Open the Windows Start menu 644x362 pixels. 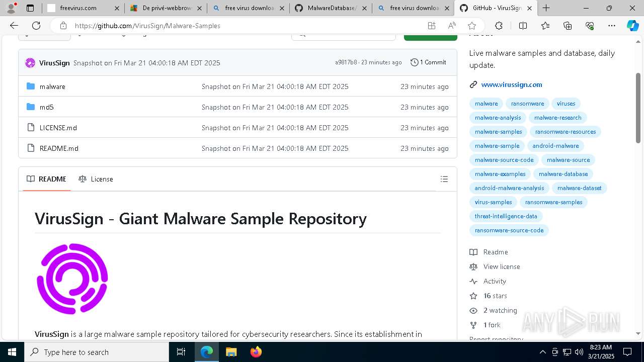[x=12, y=352]
